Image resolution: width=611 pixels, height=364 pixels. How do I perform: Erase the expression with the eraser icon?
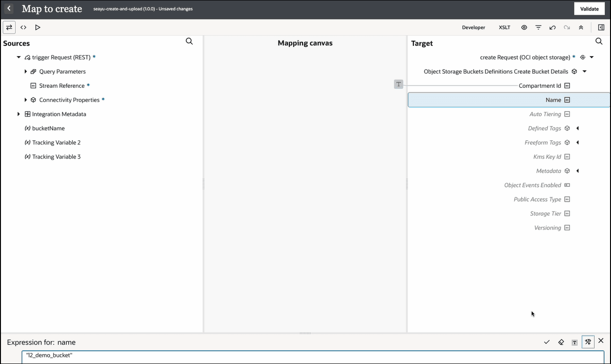[561, 342]
